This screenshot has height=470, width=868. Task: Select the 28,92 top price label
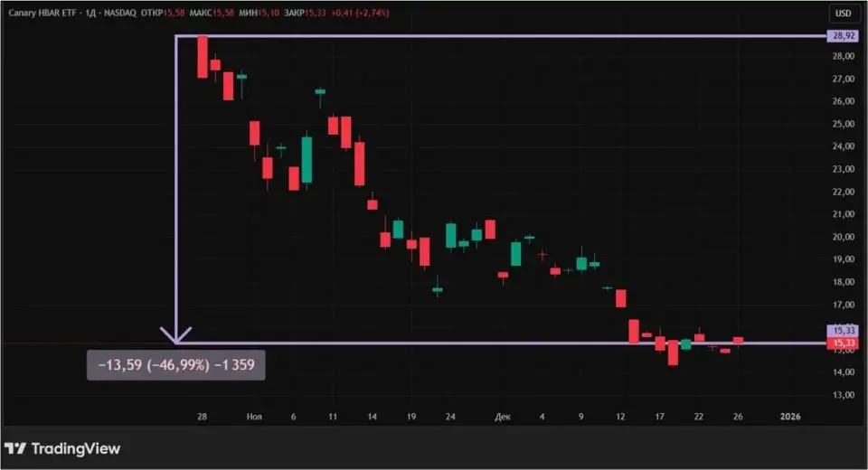tap(841, 36)
